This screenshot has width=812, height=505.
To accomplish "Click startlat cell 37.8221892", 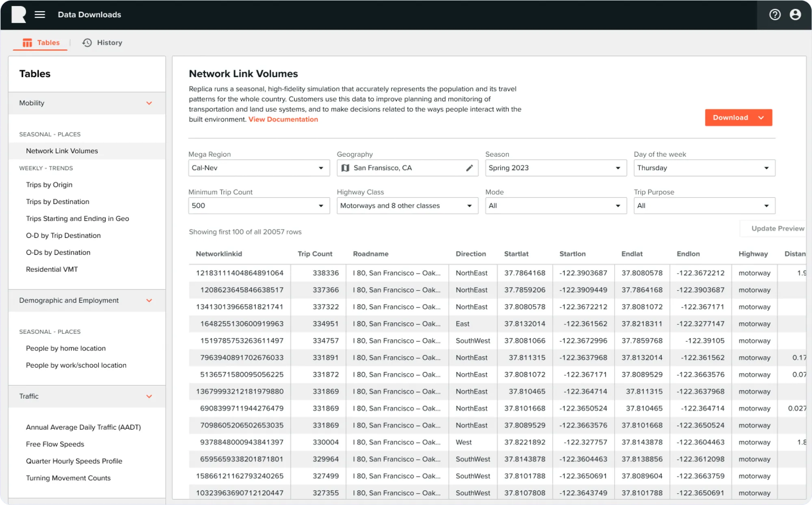I will tap(525, 442).
